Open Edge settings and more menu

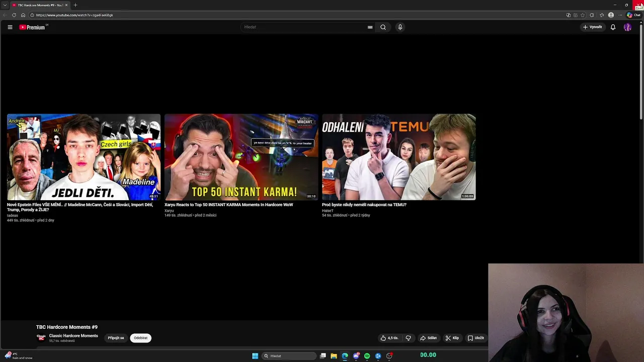[619, 15]
